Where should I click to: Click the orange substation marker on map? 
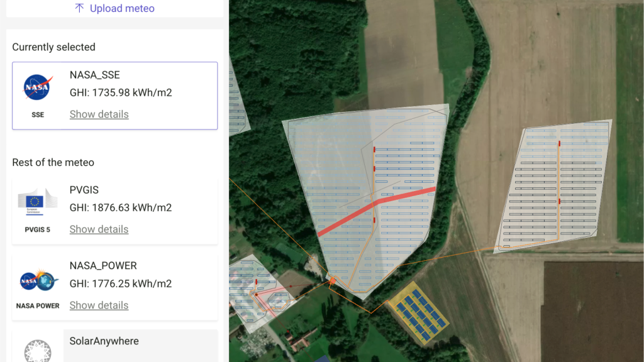coord(332,281)
